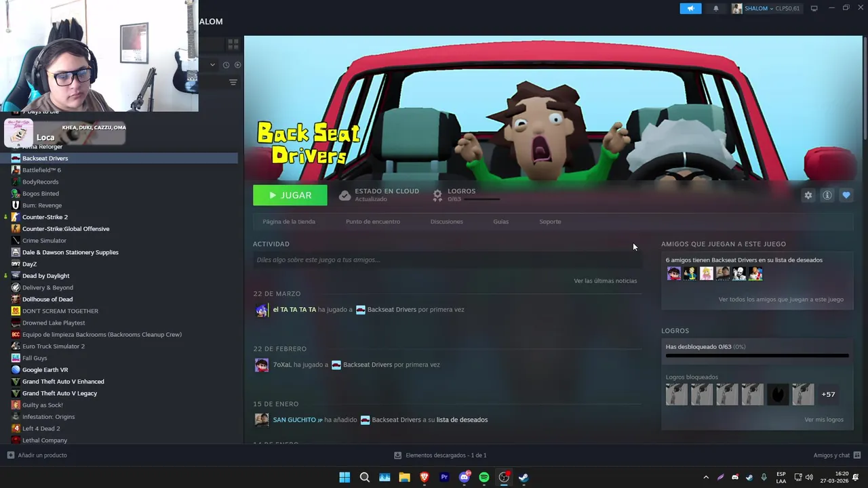Open Amigos y chat panel
Screen dimensions: 868x488
point(837,455)
